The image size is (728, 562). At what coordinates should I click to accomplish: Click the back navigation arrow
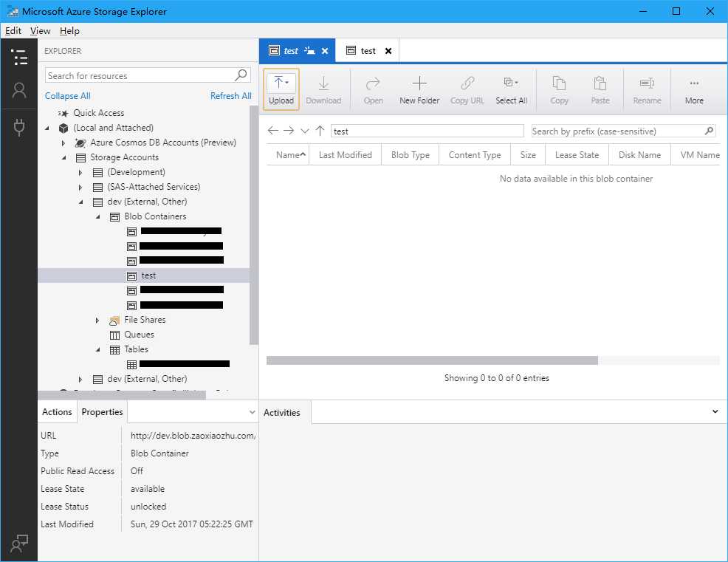click(x=273, y=131)
